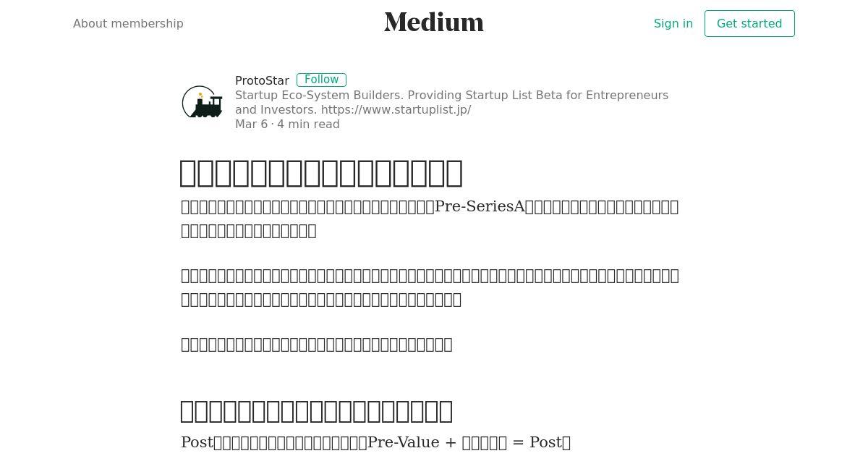This screenshot has width=868, height=456.
Task: Click the article's main title heading
Action: click(x=321, y=173)
